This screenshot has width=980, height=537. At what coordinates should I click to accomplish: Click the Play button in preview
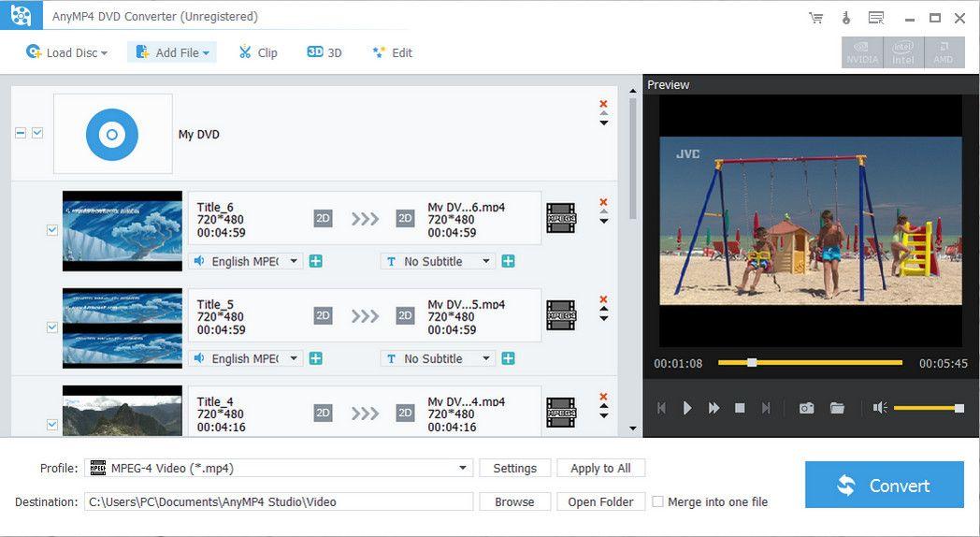pyautogui.click(x=687, y=408)
